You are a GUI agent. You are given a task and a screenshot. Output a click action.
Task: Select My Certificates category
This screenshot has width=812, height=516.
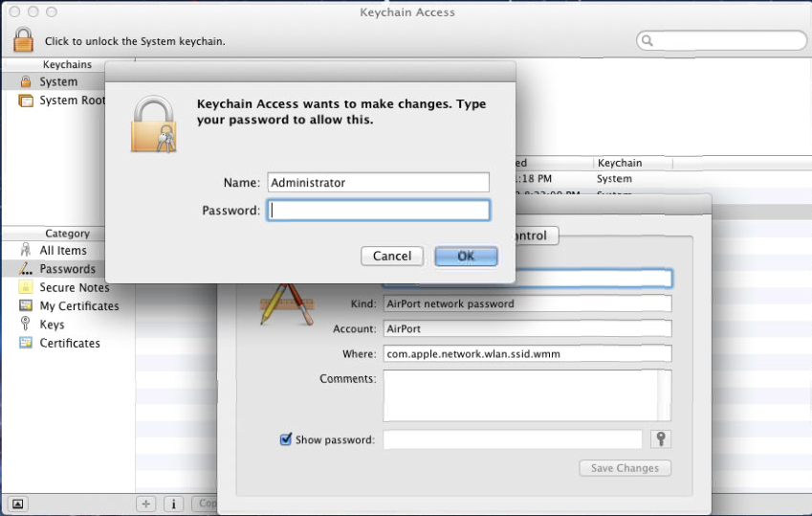coord(78,306)
